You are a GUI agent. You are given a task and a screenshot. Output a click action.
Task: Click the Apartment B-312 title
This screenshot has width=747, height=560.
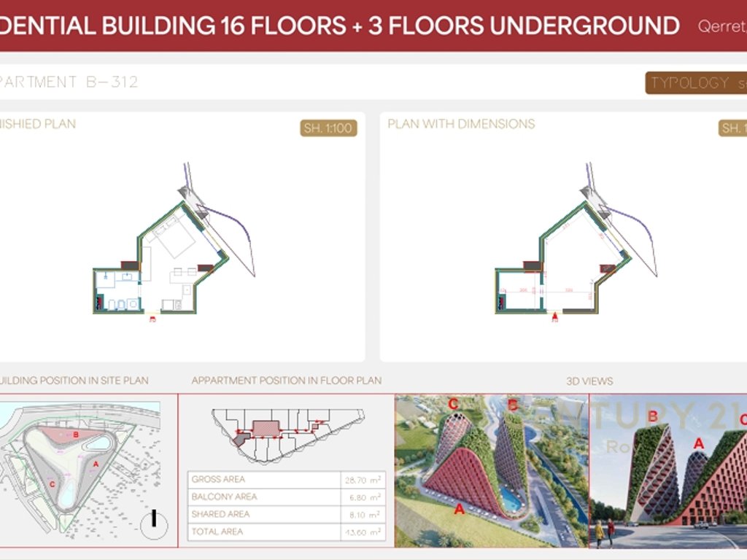click(69, 82)
